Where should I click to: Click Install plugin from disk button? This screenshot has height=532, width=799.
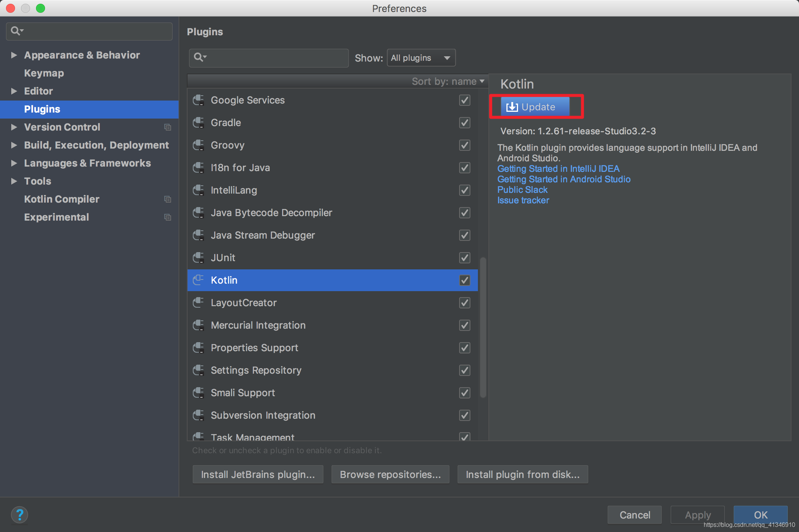click(x=523, y=475)
